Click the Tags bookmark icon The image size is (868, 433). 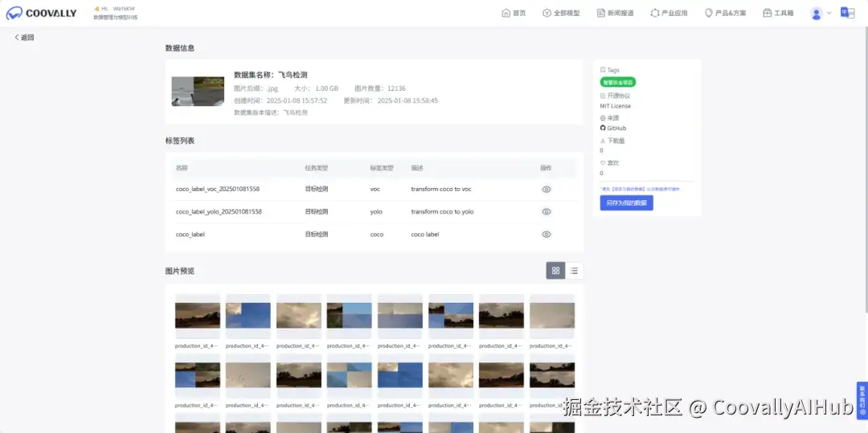[x=603, y=70]
